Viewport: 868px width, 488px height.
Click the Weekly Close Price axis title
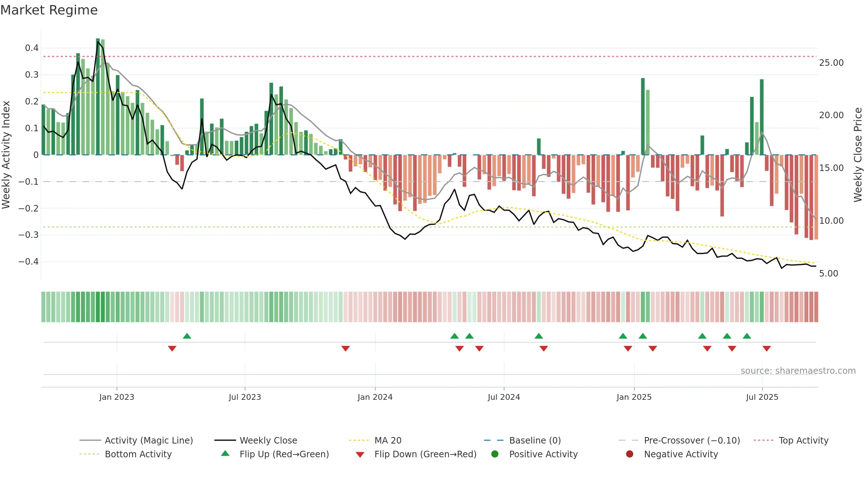pos(858,155)
